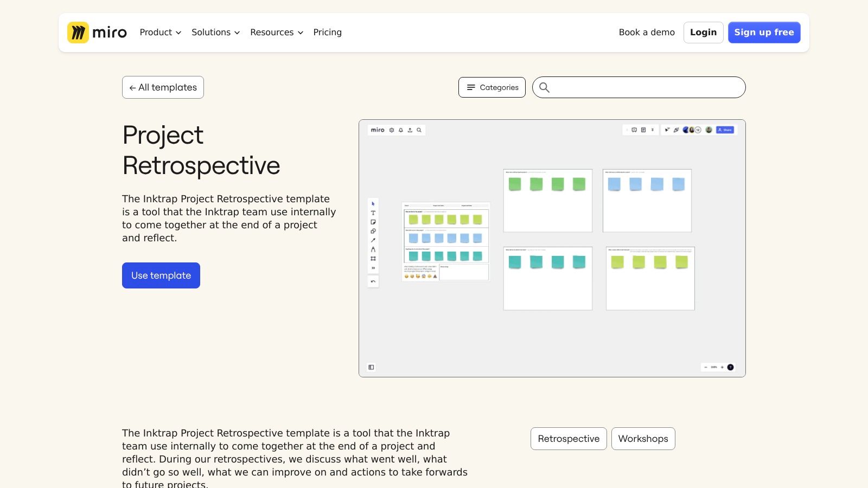This screenshot has height=488, width=868.
Task: Open the Resources dropdown
Action: [x=277, y=33]
